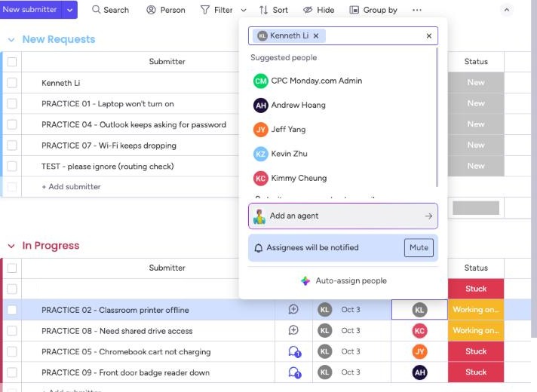The height and width of the screenshot is (392, 537).
Task: Change the Stuck status of the PRACTICE 05 row
Action: tap(476, 351)
